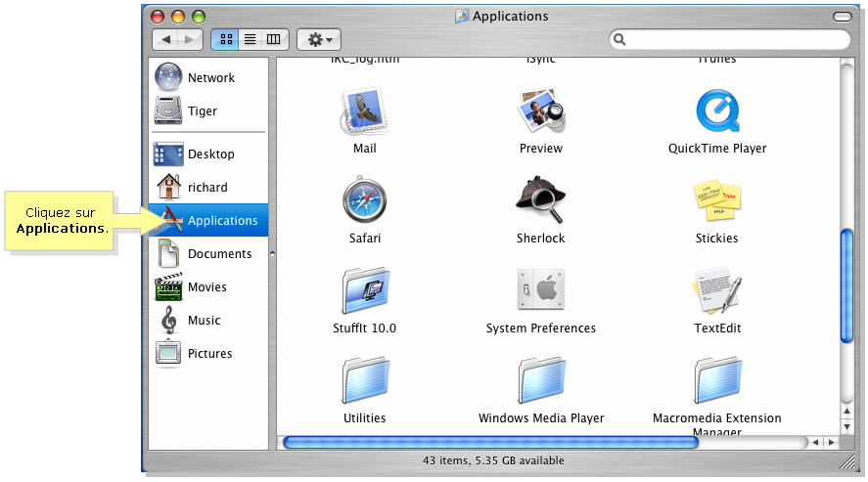Open System Preferences icon
868x482 pixels.
click(x=541, y=289)
